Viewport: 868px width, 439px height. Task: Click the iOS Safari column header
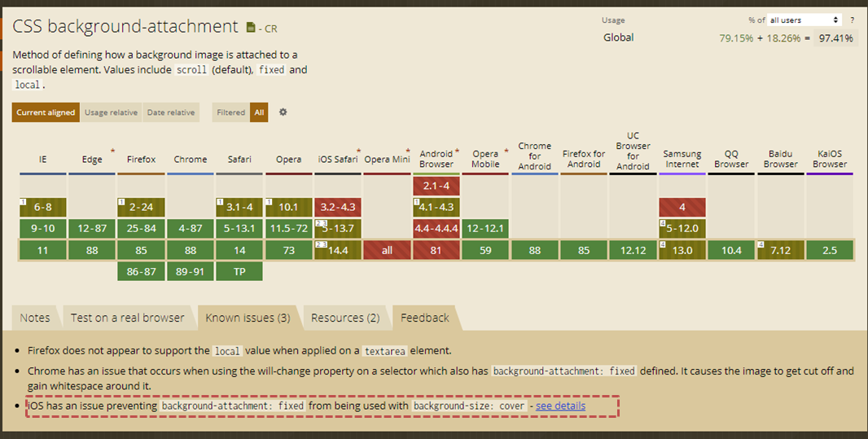coord(338,160)
